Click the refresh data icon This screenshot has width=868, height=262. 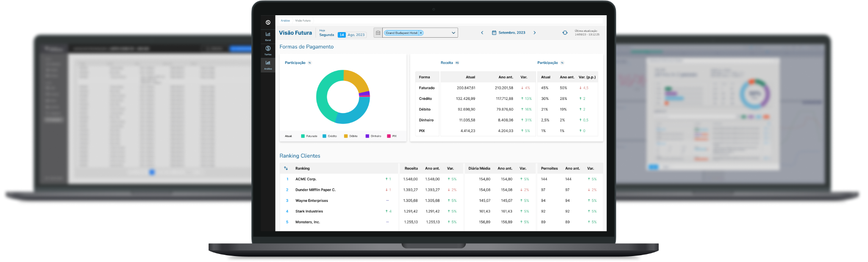(565, 33)
